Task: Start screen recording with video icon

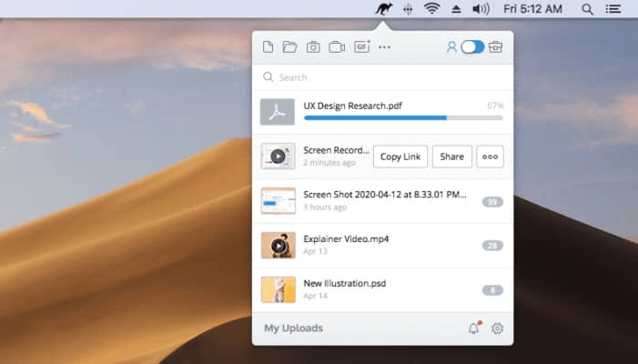Action: (337, 47)
